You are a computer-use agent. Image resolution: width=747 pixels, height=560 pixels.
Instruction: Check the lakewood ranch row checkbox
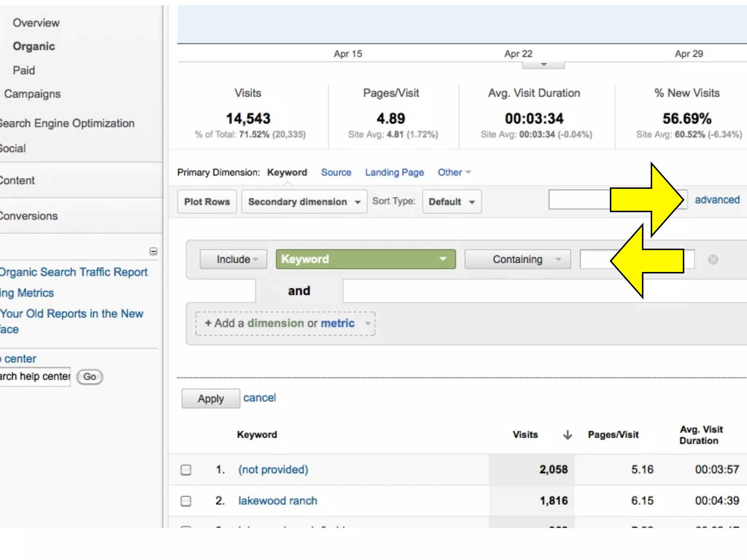pyautogui.click(x=186, y=501)
